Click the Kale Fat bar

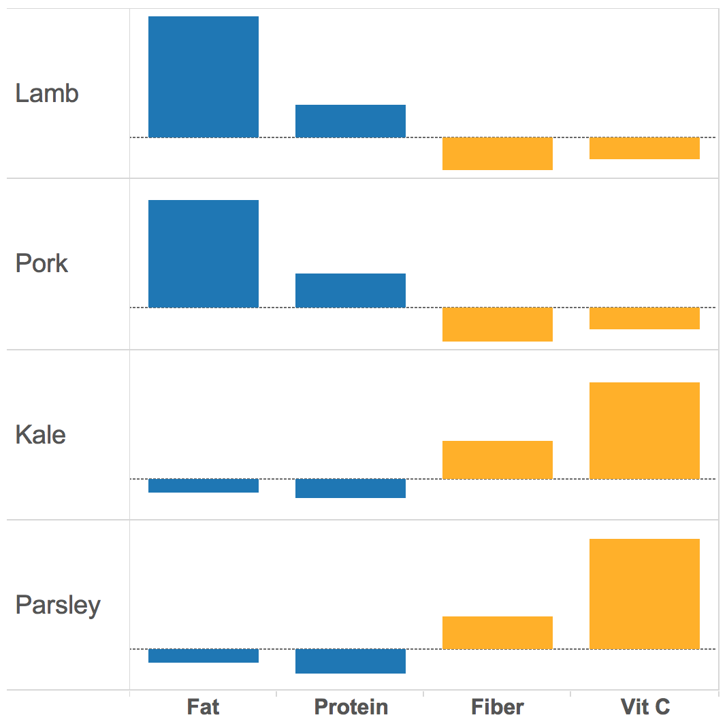coord(203,486)
